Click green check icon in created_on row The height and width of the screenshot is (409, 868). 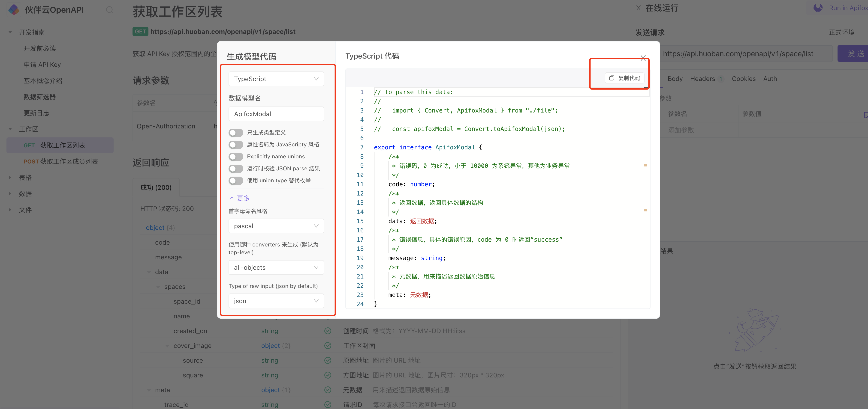328,331
